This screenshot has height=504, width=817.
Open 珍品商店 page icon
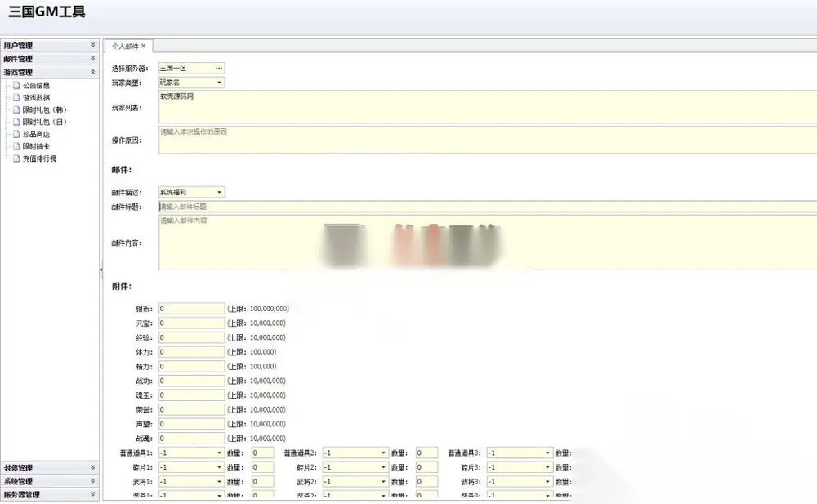point(16,134)
